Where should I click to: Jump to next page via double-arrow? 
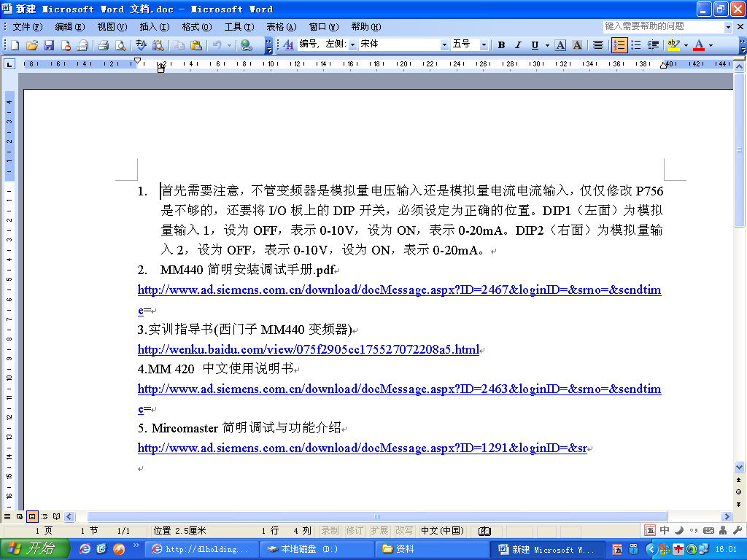point(739,505)
